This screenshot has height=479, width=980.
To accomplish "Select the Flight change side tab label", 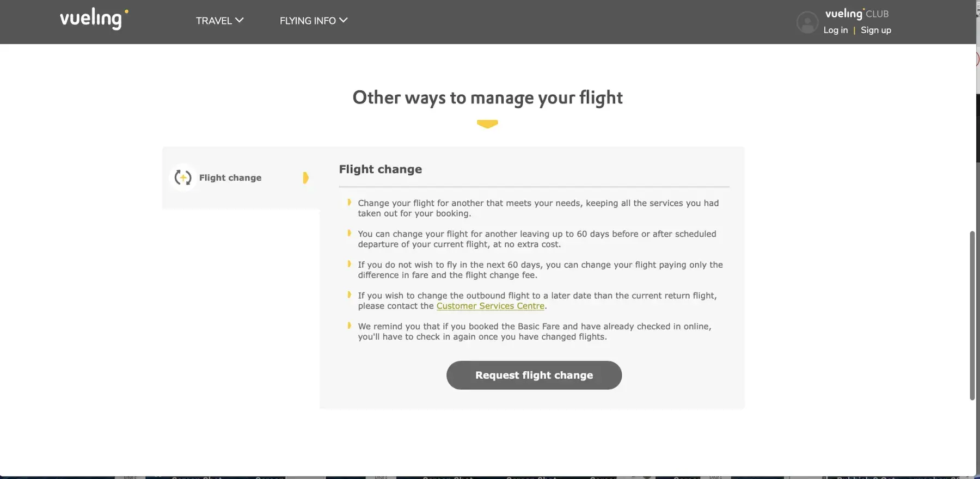I will point(230,177).
